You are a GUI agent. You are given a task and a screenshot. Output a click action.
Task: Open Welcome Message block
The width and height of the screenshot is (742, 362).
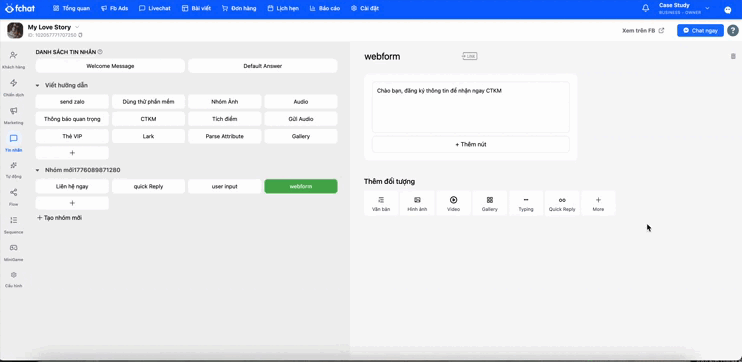tap(110, 66)
